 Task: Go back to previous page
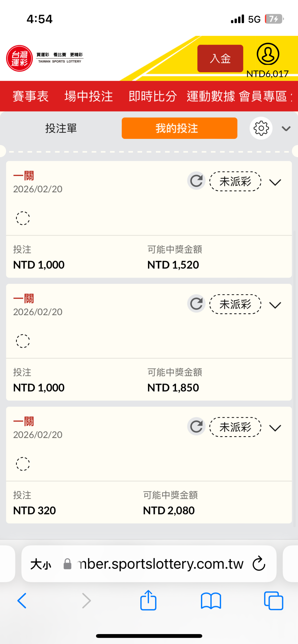pyautogui.click(x=22, y=601)
